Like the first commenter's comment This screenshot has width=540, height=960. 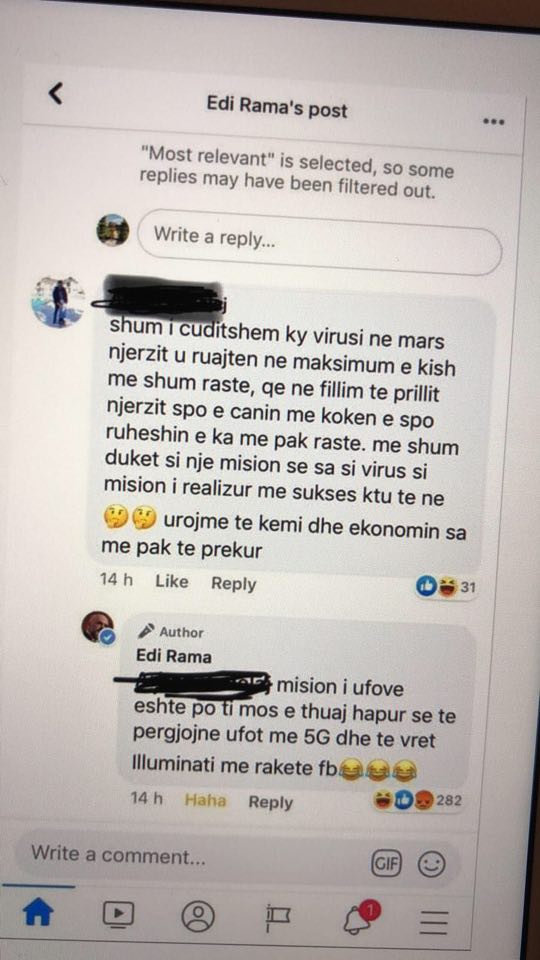(x=171, y=582)
